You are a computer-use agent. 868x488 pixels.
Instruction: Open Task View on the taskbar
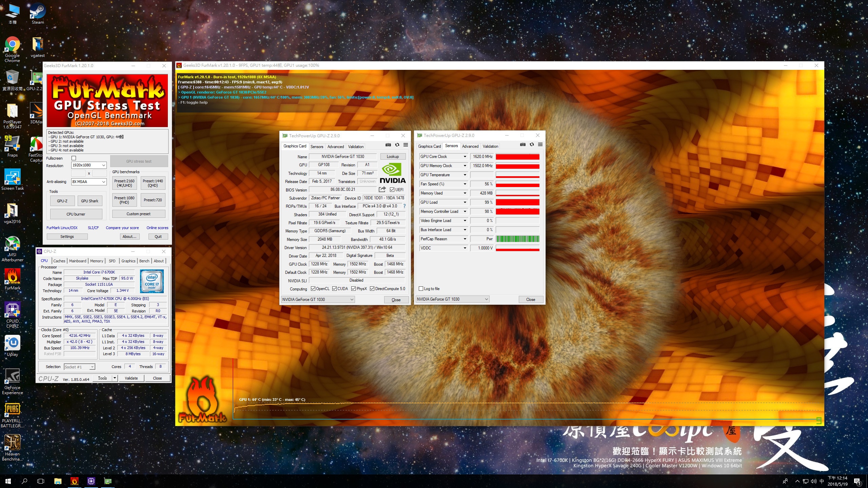coord(41,481)
